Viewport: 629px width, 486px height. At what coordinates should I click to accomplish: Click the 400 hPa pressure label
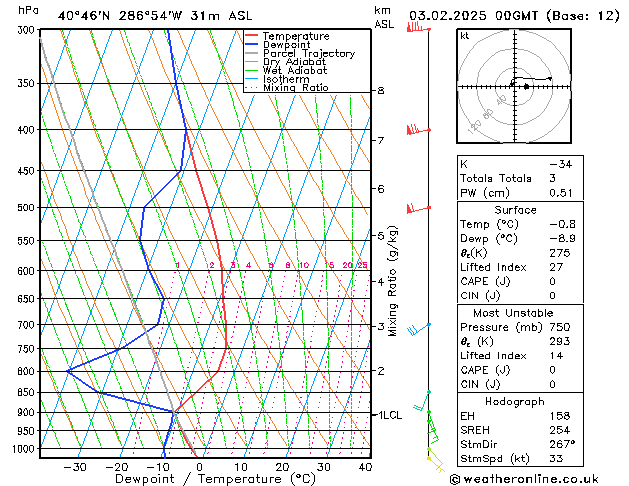tap(28, 130)
